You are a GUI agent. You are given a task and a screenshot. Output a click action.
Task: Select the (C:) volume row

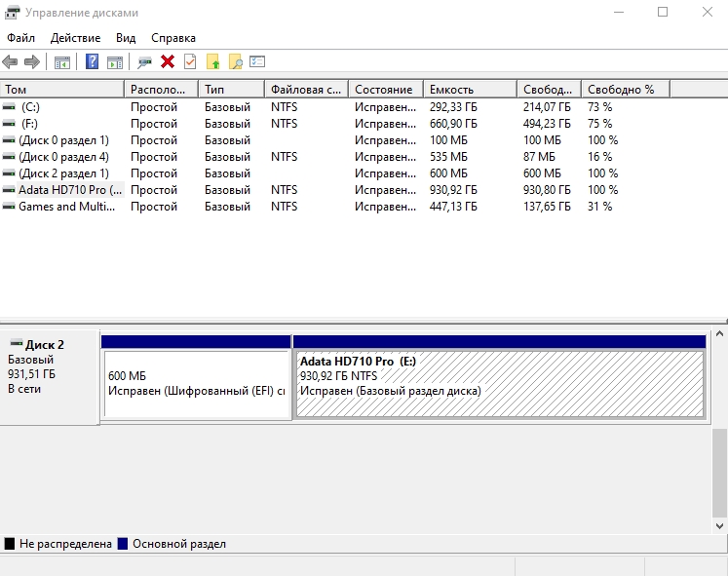tap(30, 107)
